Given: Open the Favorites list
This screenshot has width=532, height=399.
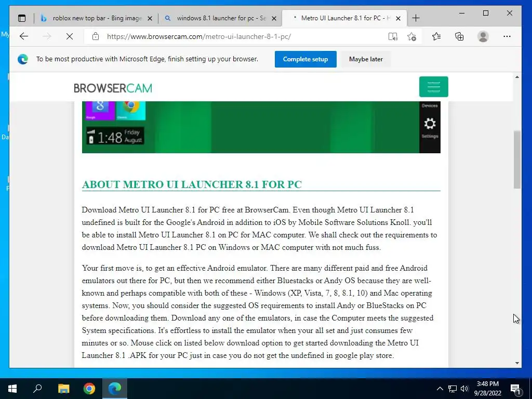Looking at the screenshot, I should coord(436,36).
